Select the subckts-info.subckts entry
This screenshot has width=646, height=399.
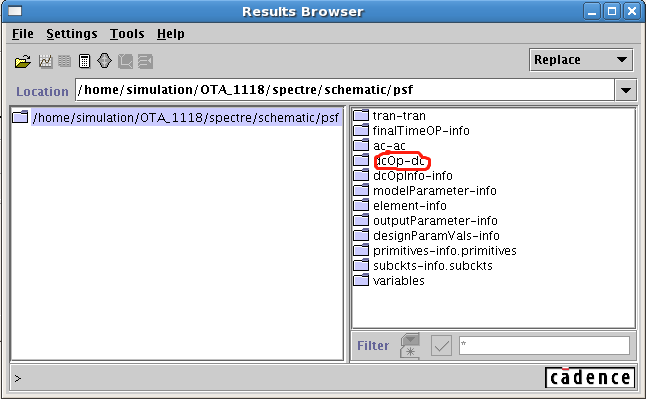click(x=433, y=265)
